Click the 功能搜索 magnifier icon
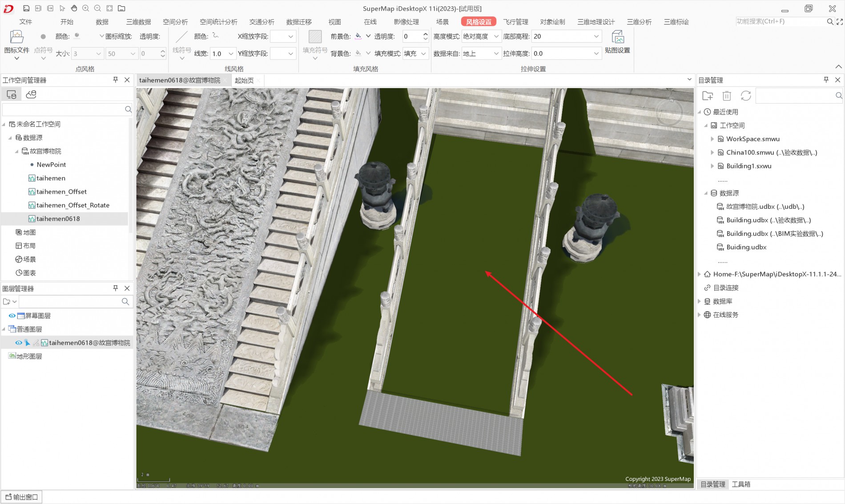Viewport: 845px width, 504px height. (830, 21)
